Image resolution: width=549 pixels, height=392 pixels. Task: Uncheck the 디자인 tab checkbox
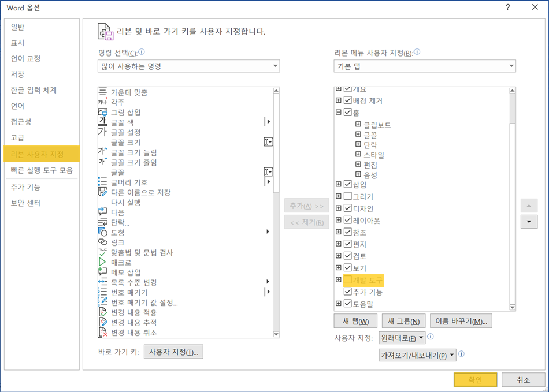348,208
